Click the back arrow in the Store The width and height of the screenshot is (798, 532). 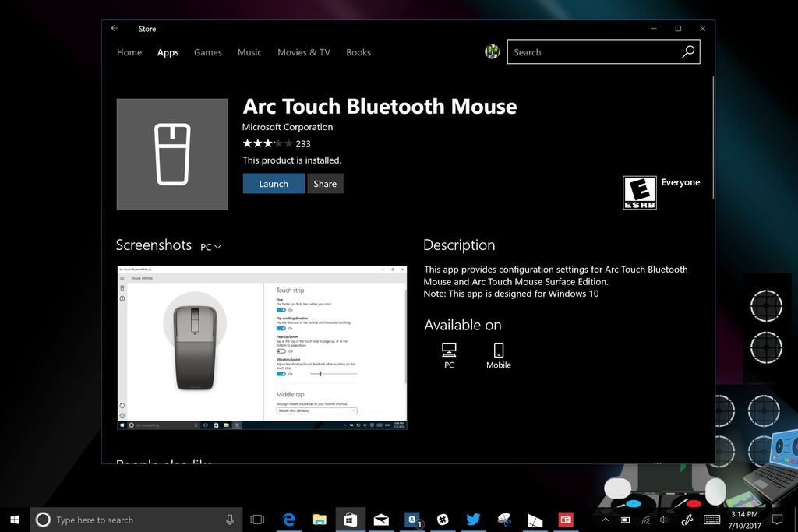pos(114,28)
